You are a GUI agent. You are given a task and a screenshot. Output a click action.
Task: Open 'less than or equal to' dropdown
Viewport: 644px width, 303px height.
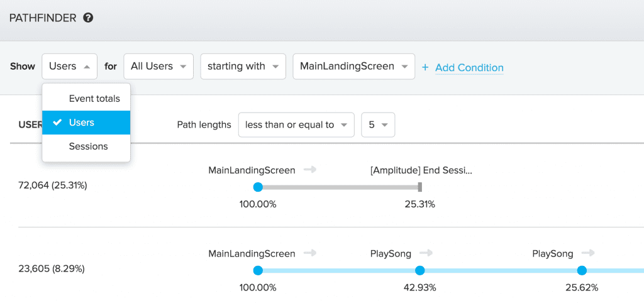pos(296,124)
